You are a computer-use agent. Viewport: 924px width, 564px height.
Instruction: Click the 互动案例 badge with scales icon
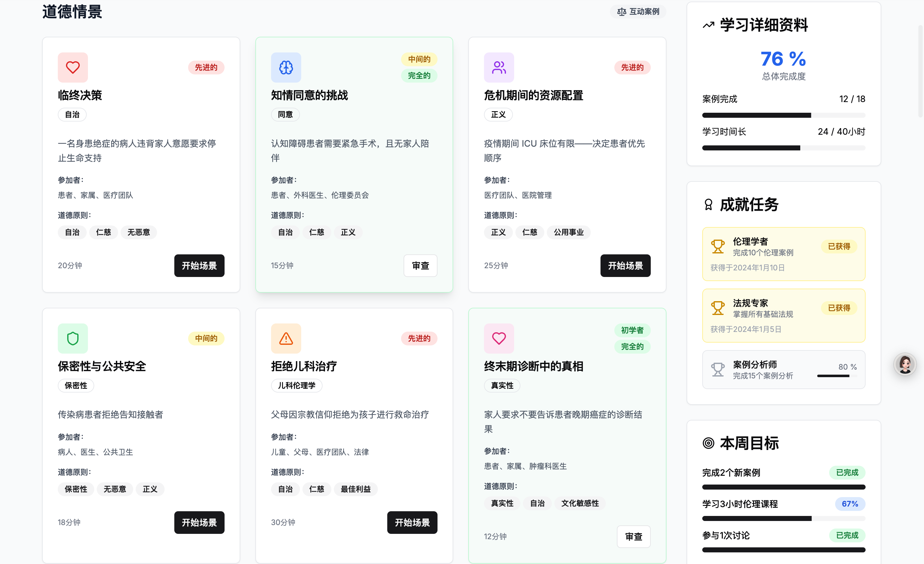[x=638, y=12]
